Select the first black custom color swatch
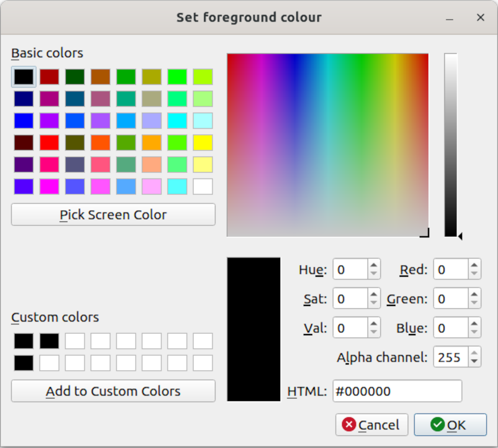Image resolution: width=498 pixels, height=448 pixels. tap(23, 341)
